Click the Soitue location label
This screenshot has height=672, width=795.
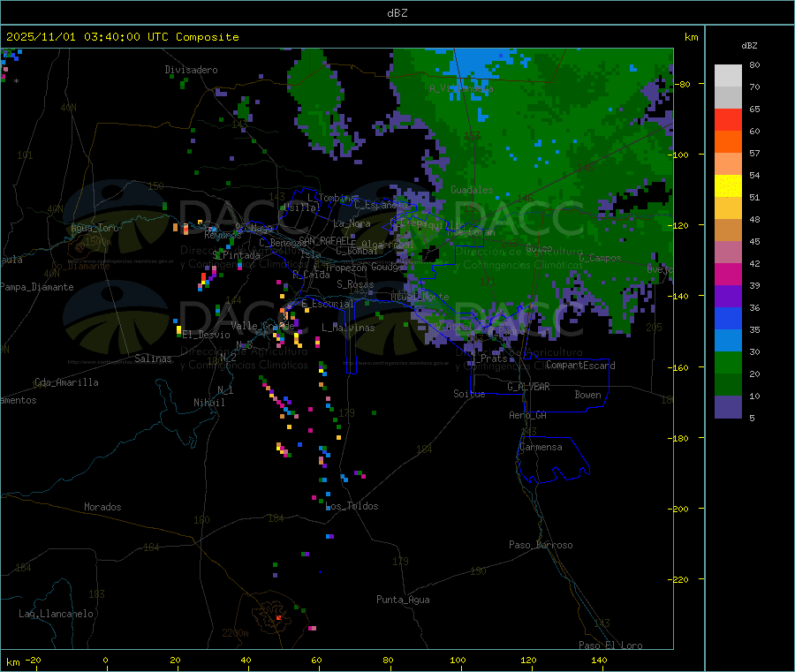pyautogui.click(x=469, y=394)
